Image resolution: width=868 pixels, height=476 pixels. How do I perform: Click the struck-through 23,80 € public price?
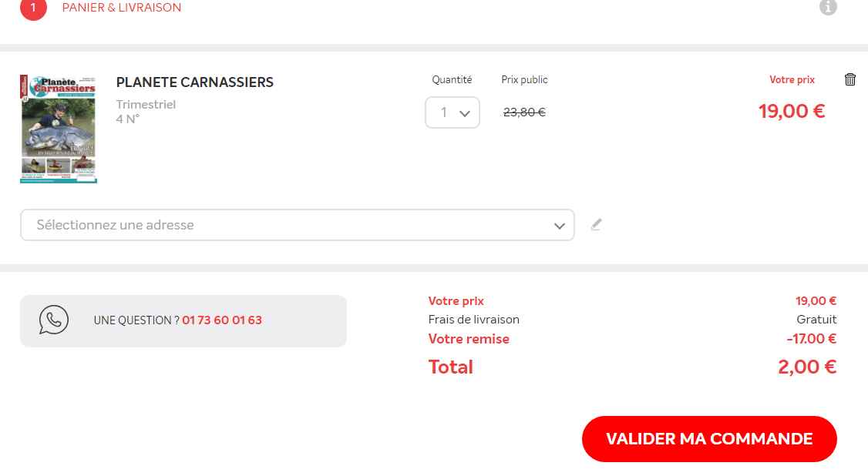(524, 112)
